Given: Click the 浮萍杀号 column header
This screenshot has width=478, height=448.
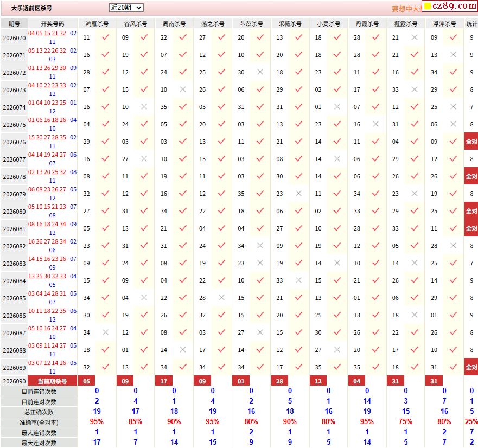Looking at the screenshot, I should [x=444, y=24].
